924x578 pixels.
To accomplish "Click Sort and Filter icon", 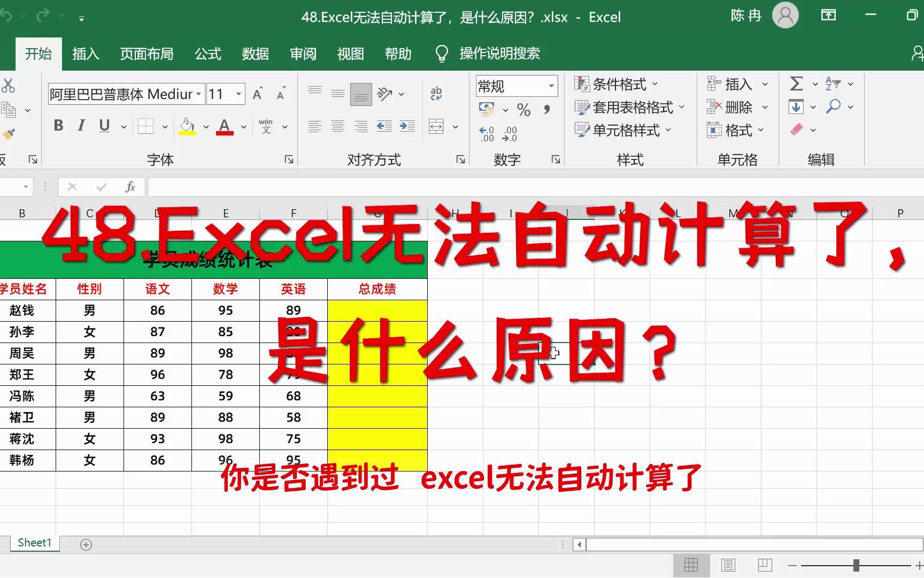I will pyautogui.click(x=833, y=83).
